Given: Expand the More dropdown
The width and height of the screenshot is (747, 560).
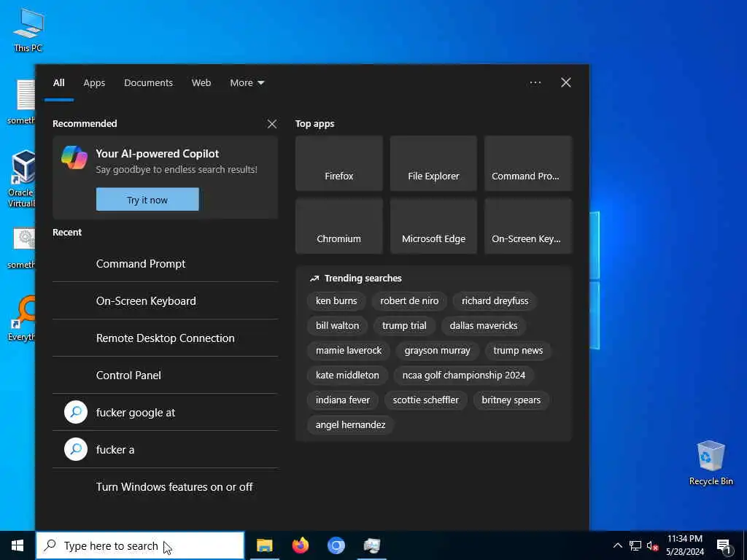Looking at the screenshot, I should (x=247, y=83).
